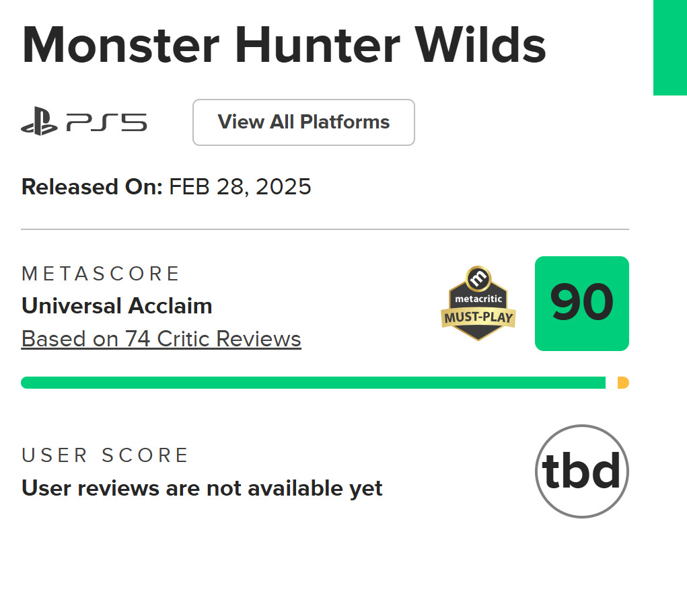
Task: Click the "Released On:" label
Action: coord(92,186)
